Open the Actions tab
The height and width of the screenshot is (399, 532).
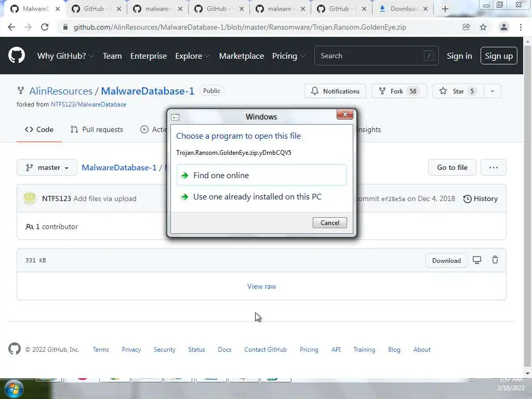[x=153, y=129]
